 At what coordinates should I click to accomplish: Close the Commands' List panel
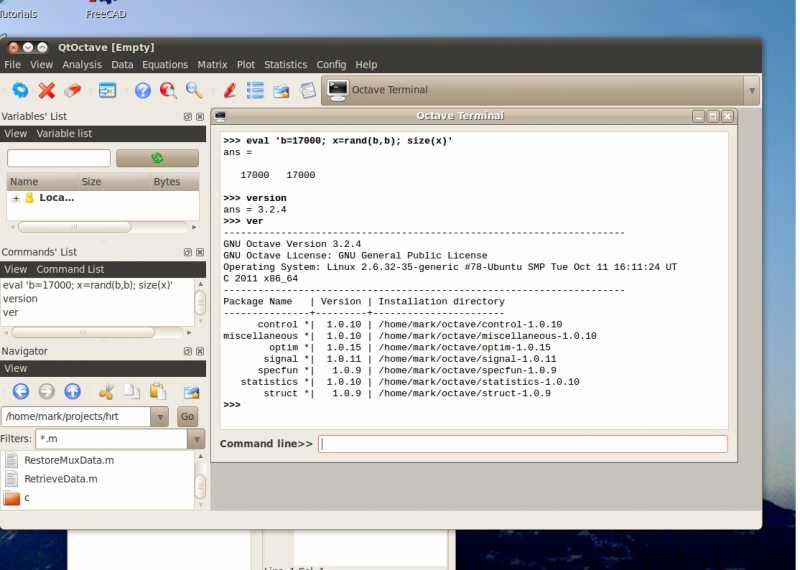(x=200, y=252)
